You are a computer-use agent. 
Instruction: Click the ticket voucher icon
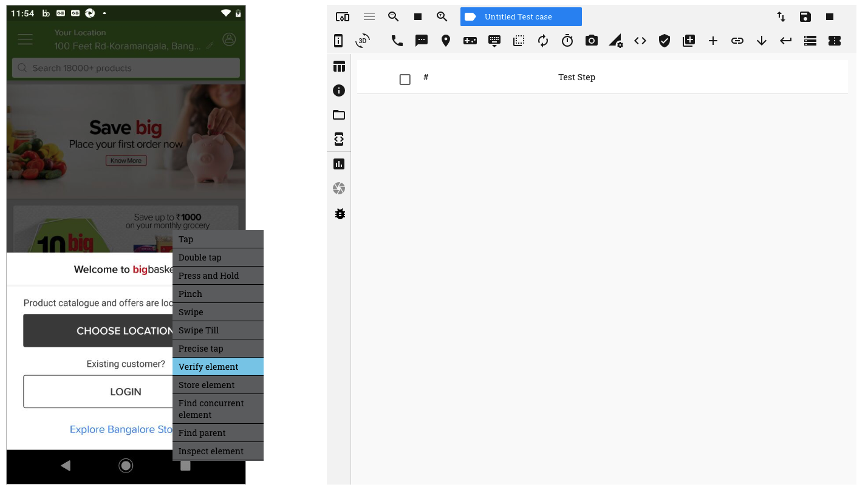pyautogui.click(x=835, y=41)
